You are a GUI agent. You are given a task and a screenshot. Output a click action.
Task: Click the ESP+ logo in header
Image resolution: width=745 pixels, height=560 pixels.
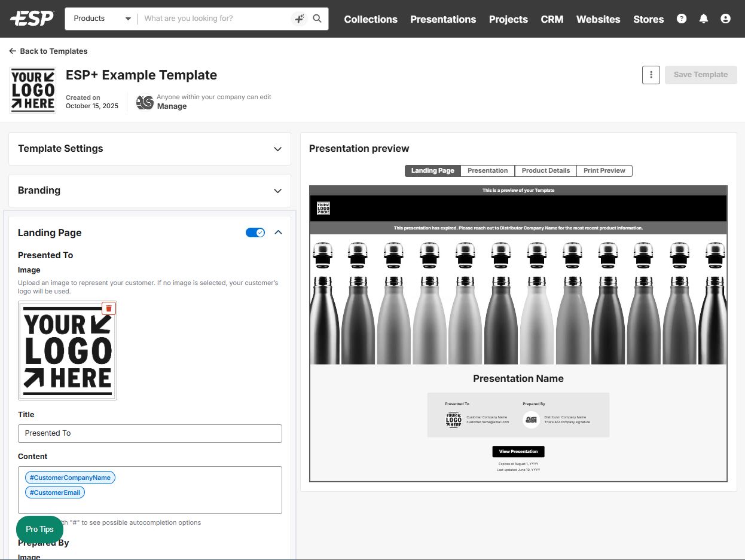click(32, 19)
